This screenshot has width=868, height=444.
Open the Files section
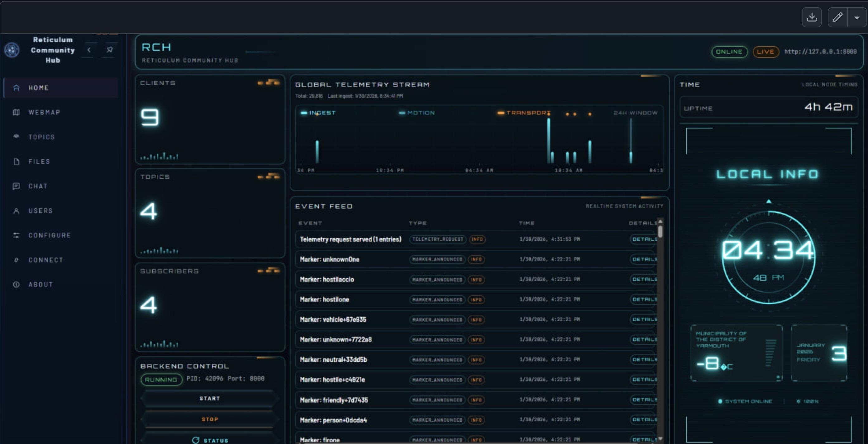point(39,162)
